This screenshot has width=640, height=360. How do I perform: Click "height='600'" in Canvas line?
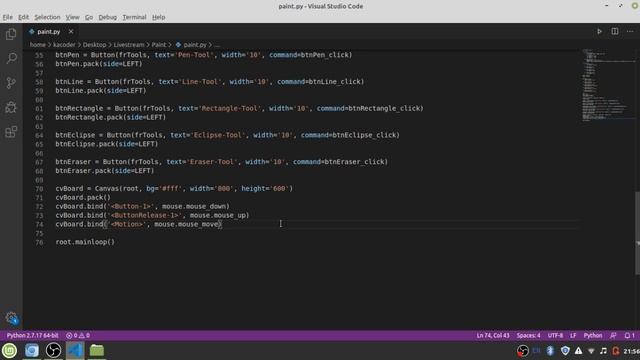click(265, 189)
